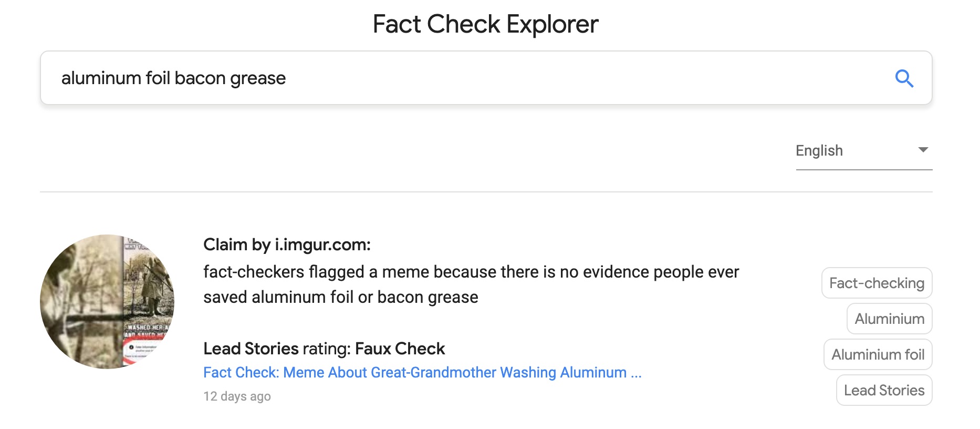Place cursor in the aluminum foil bacon grease query text
This screenshot has height=429, width=980.
pos(173,78)
